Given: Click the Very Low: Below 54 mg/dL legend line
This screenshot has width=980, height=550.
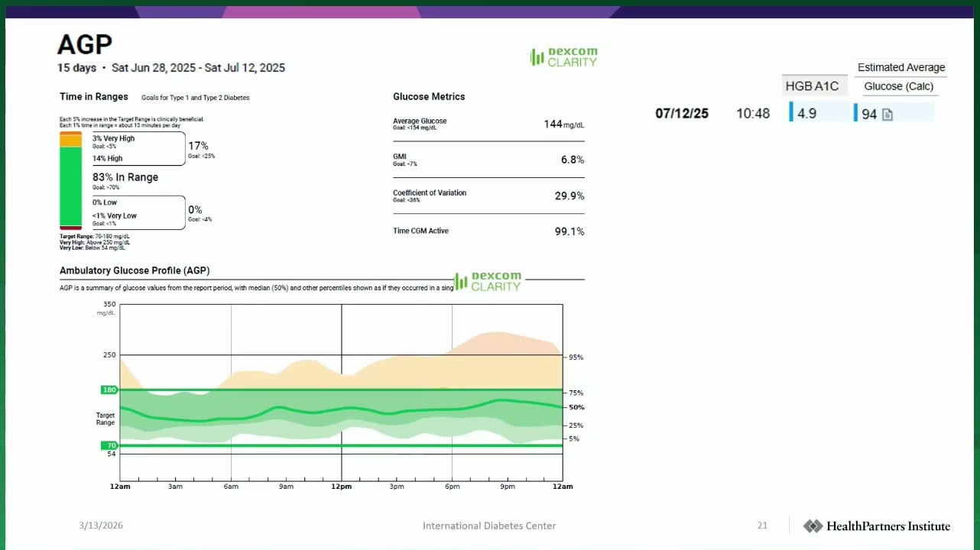Looking at the screenshot, I should [x=92, y=248].
